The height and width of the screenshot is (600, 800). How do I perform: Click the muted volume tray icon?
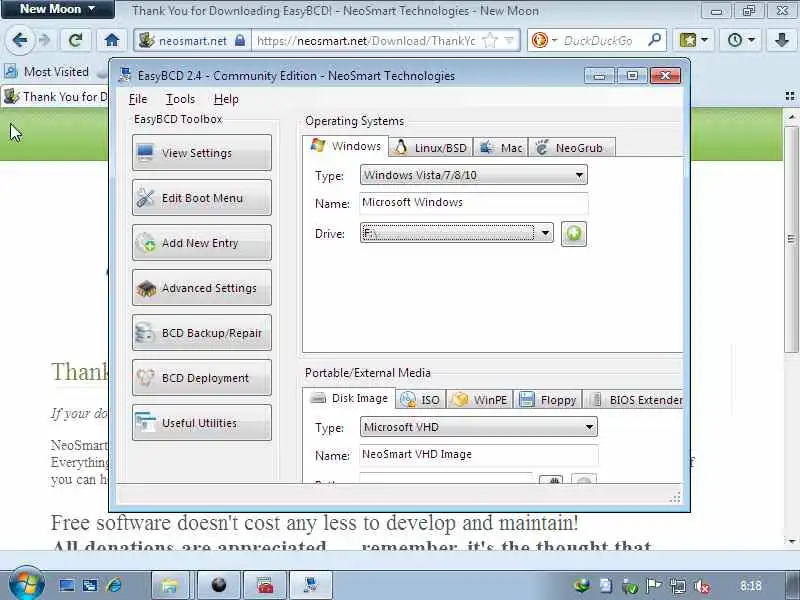click(x=703, y=586)
